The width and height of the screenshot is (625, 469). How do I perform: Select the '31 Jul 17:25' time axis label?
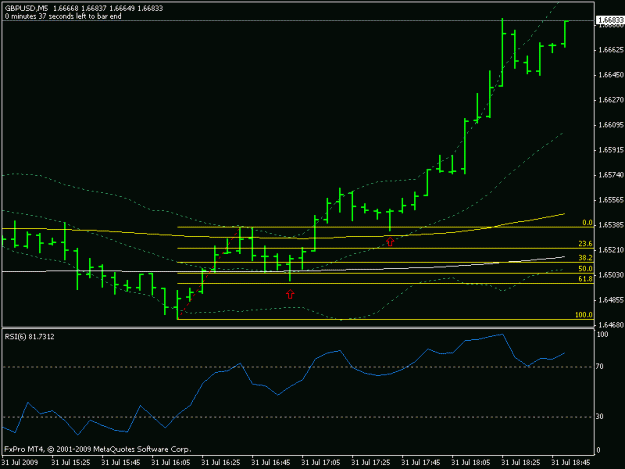click(371, 463)
